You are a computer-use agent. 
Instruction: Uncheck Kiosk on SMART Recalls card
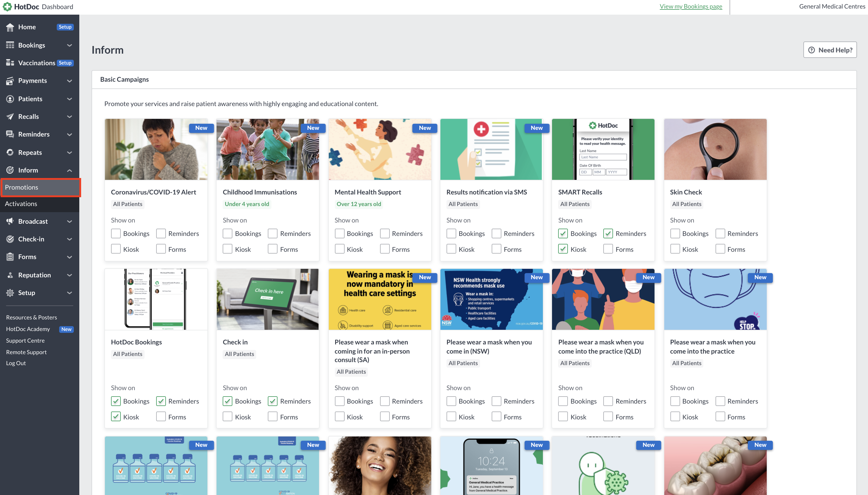(563, 249)
